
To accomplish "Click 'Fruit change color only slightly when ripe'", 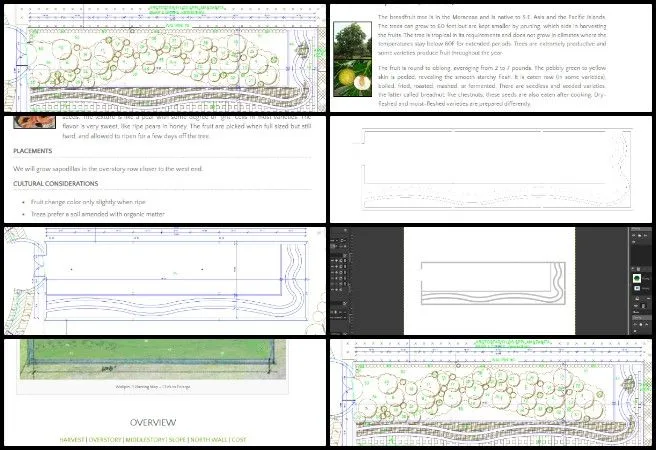I will (x=88, y=202).
